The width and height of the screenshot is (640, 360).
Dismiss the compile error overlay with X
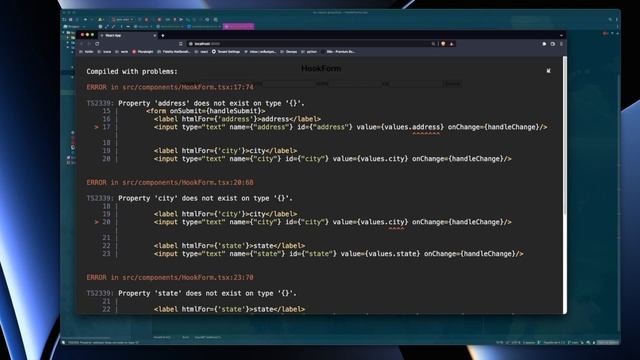[548, 71]
